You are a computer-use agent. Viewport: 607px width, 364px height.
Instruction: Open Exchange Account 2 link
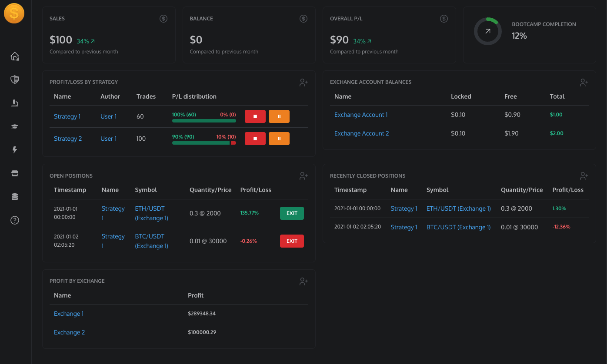[x=362, y=133]
